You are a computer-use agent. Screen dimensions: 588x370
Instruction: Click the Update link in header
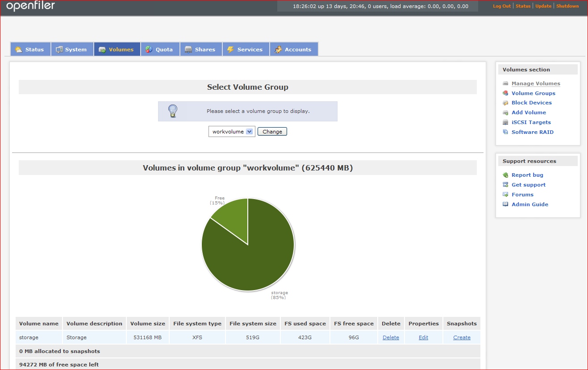coord(543,6)
